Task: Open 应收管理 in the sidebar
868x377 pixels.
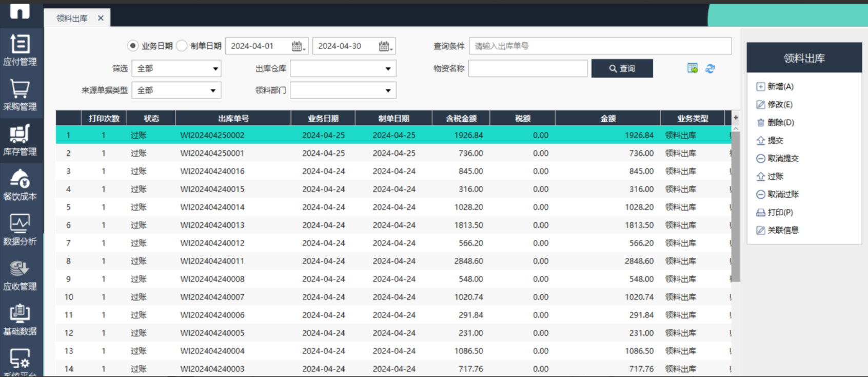Action: pos(20,275)
